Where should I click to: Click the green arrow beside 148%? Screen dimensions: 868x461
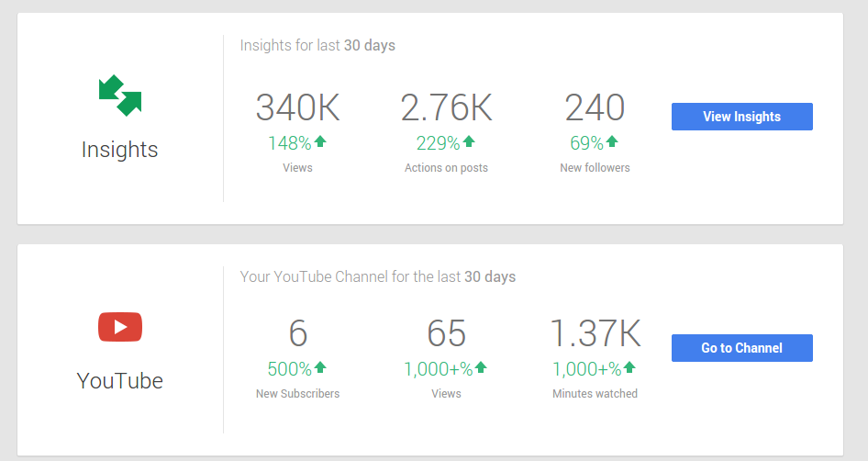[320, 141]
